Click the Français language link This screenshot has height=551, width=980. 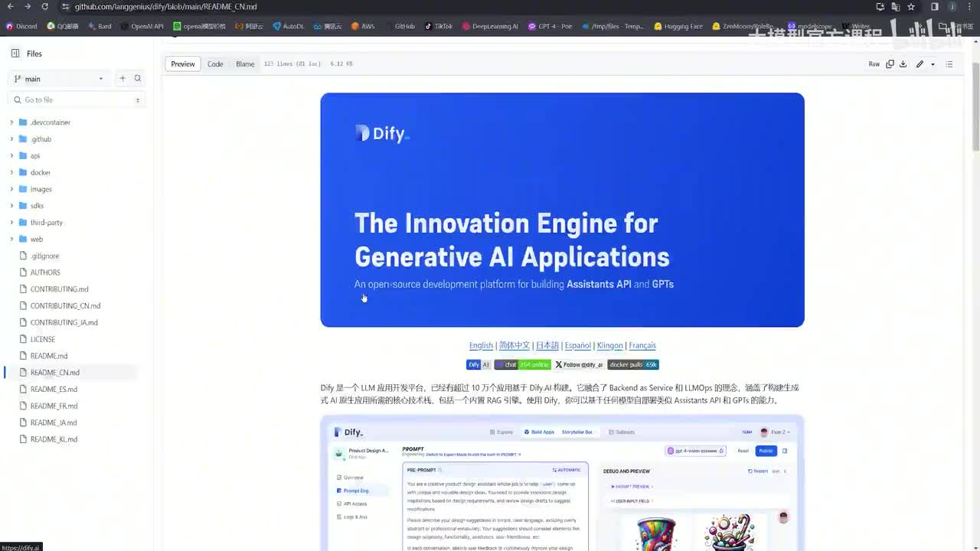642,346
